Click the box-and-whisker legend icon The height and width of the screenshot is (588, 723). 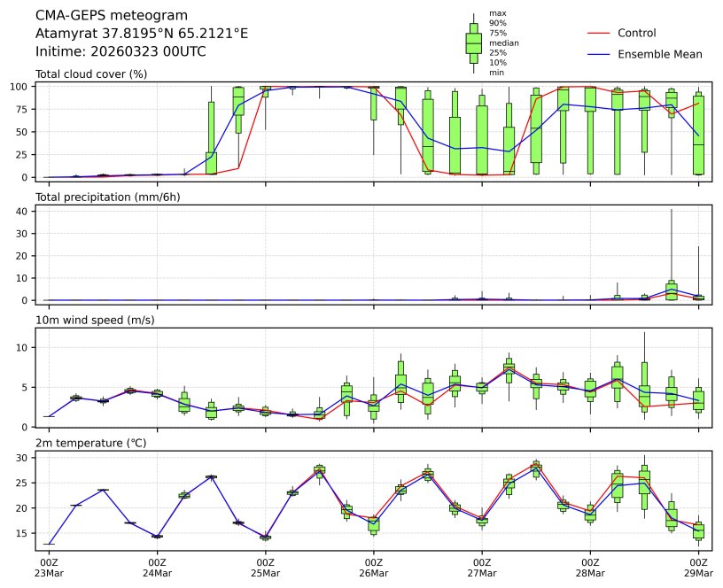(x=473, y=43)
